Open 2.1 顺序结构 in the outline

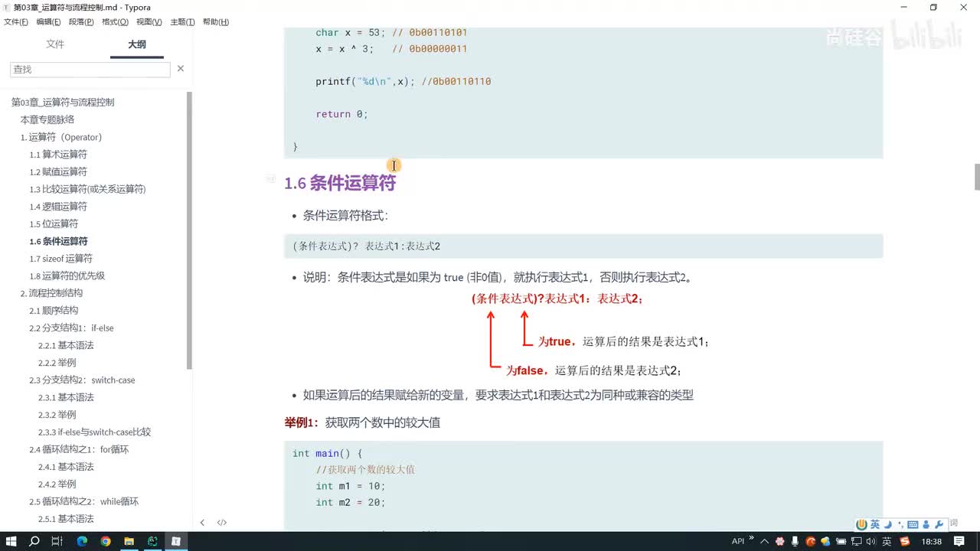coord(54,311)
